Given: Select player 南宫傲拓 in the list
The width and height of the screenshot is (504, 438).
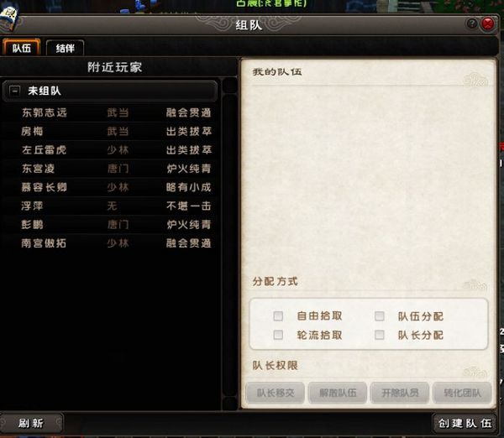Looking at the screenshot, I should [110, 243].
